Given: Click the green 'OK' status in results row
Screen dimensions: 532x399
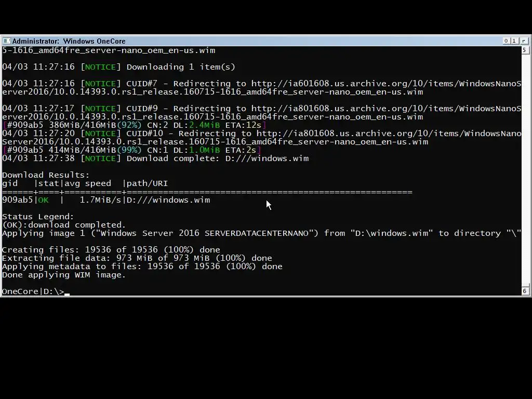Looking at the screenshot, I should click(43, 200).
